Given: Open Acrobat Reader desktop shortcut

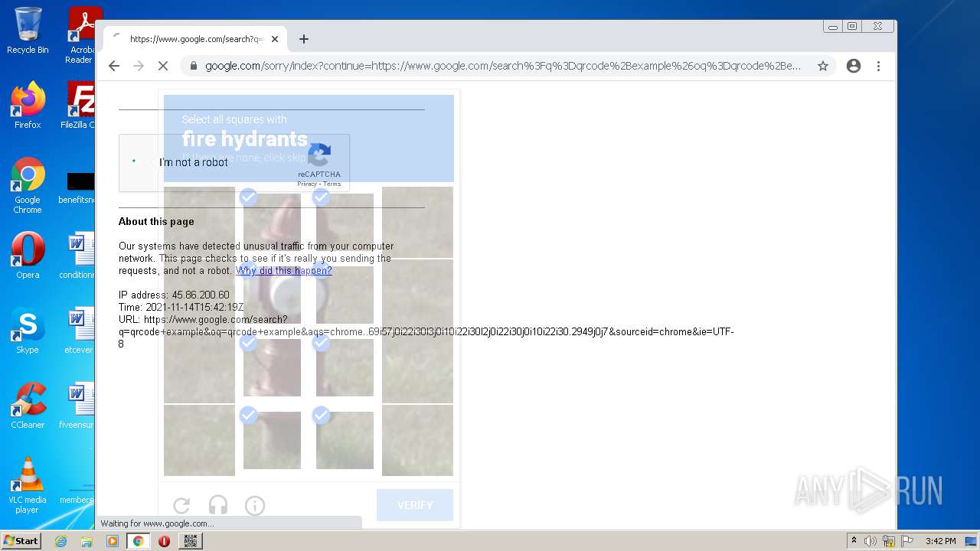Looking at the screenshot, I should click(81, 35).
